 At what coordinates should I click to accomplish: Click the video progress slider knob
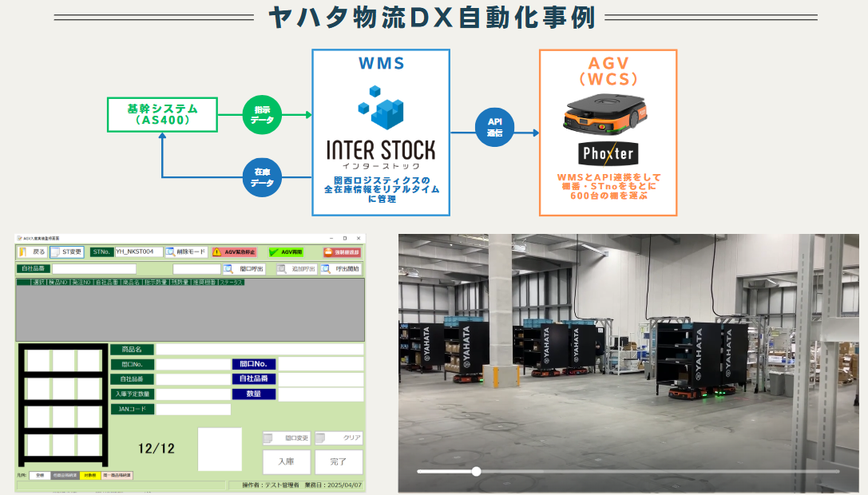[x=476, y=471]
